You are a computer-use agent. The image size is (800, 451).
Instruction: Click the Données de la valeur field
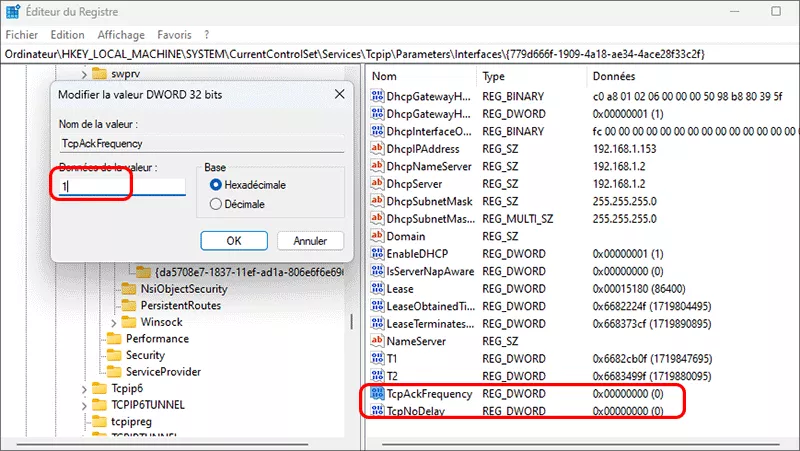pyautogui.click(x=120, y=186)
